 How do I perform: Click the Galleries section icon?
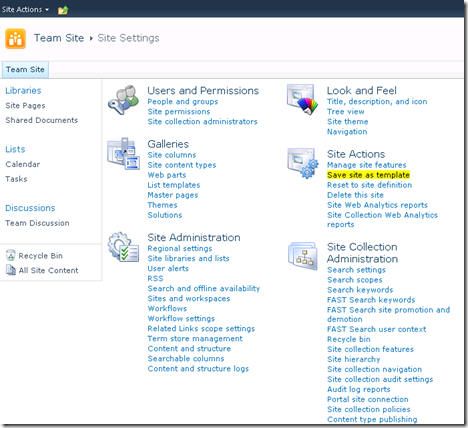[x=123, y=153]
